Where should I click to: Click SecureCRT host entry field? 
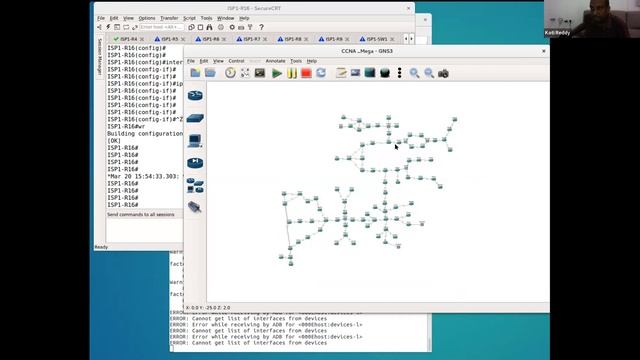(x=162, y=27)
